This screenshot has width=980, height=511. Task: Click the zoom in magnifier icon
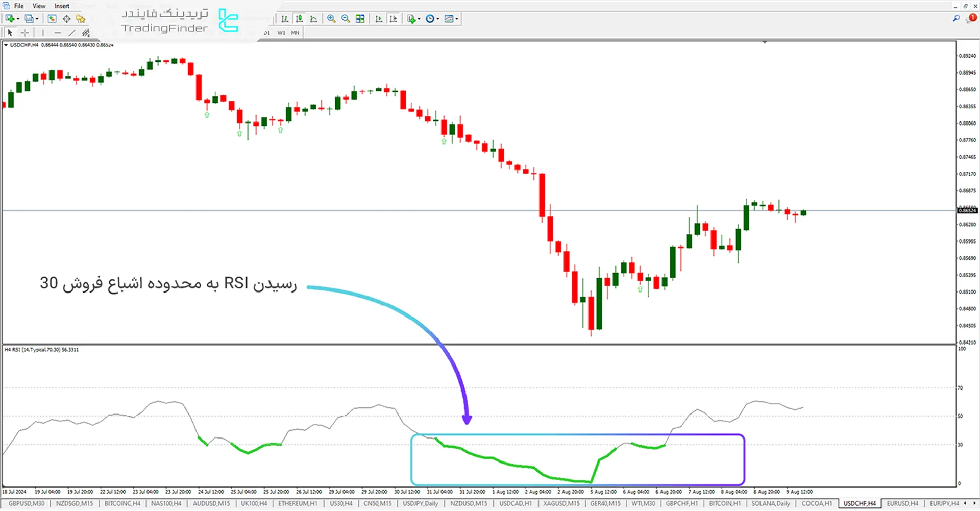(x=331, y=19)
